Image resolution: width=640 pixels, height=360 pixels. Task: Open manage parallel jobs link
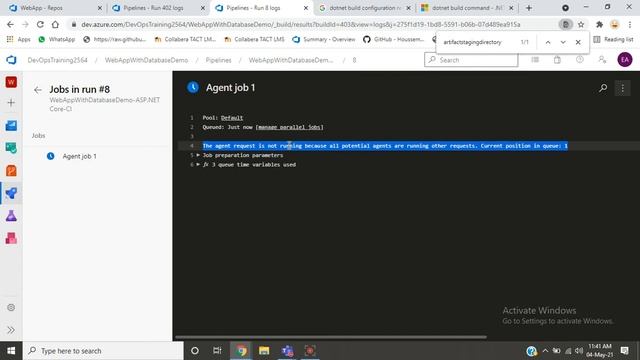[x=289, y=127]
